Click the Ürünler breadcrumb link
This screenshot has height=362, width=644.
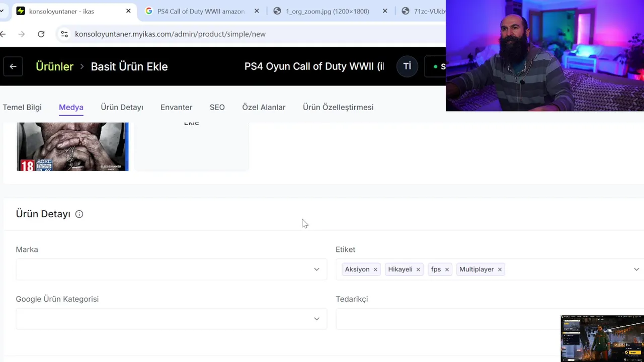[54, 66]
